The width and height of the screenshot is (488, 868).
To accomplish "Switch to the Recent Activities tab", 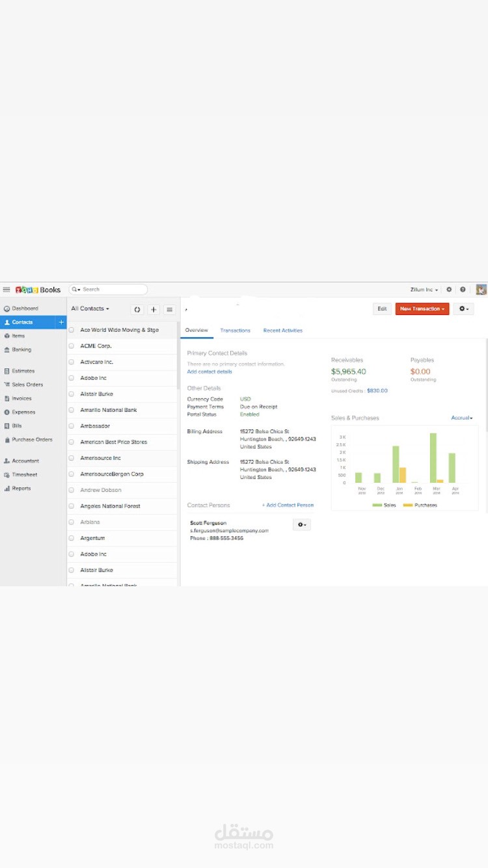I will tap(283, 331).
